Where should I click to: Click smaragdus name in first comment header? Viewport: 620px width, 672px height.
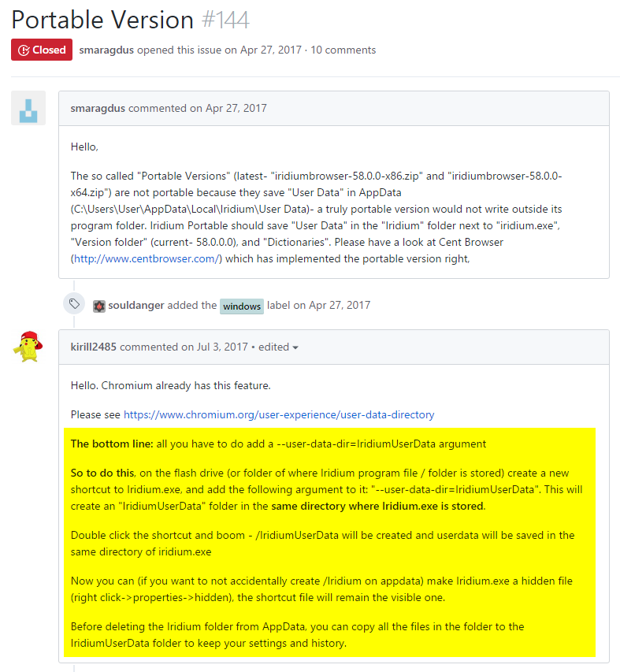click(98, 108)
